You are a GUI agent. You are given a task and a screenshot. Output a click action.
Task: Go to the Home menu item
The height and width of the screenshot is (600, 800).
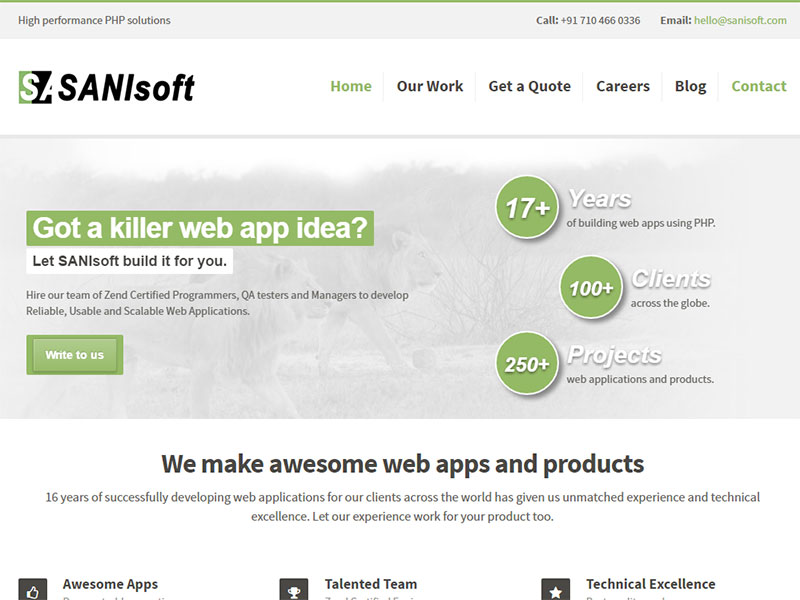coord(351,86)
